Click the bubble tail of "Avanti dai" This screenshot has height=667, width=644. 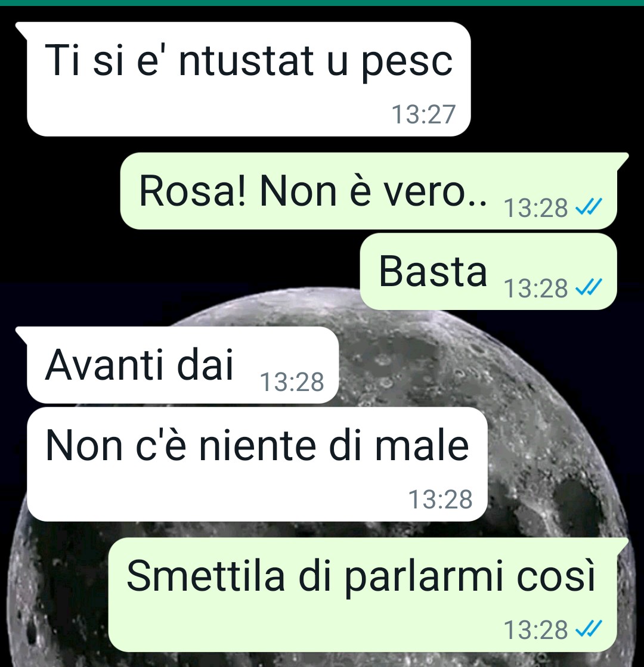pyautogui.click(x=21, y=335)
